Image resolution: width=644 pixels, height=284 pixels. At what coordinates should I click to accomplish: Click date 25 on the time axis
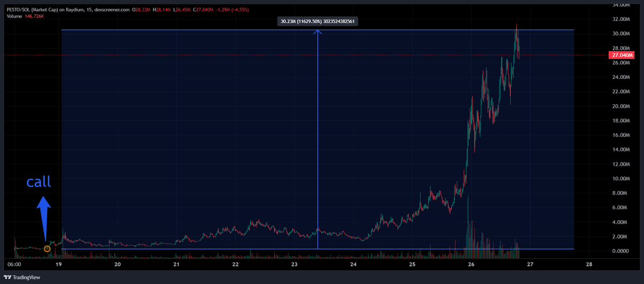click(412, 264)
